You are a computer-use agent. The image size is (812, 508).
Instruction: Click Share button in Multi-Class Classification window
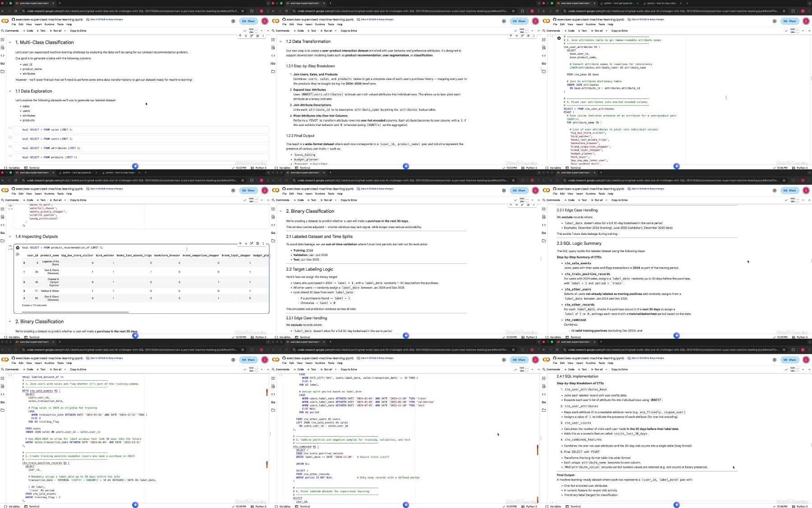(249, 21)
